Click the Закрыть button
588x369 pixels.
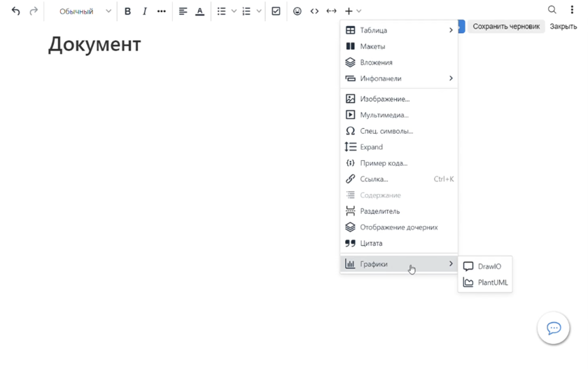[563, 27]
